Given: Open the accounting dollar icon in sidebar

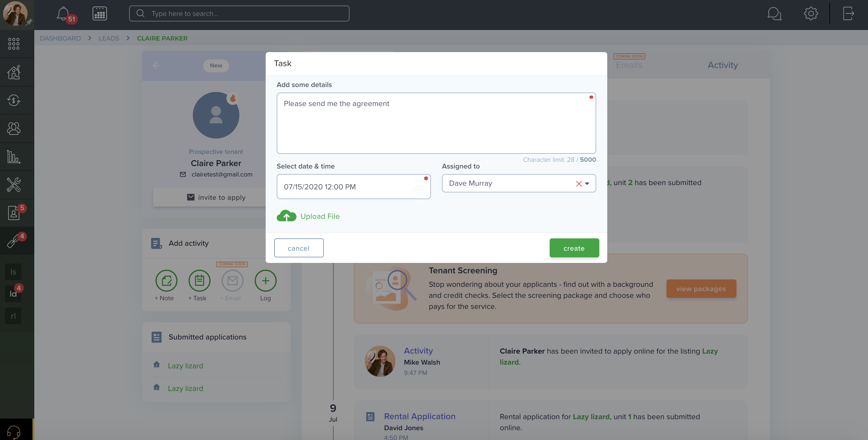Looking at the screenshot, I should (x=14, y=100).
